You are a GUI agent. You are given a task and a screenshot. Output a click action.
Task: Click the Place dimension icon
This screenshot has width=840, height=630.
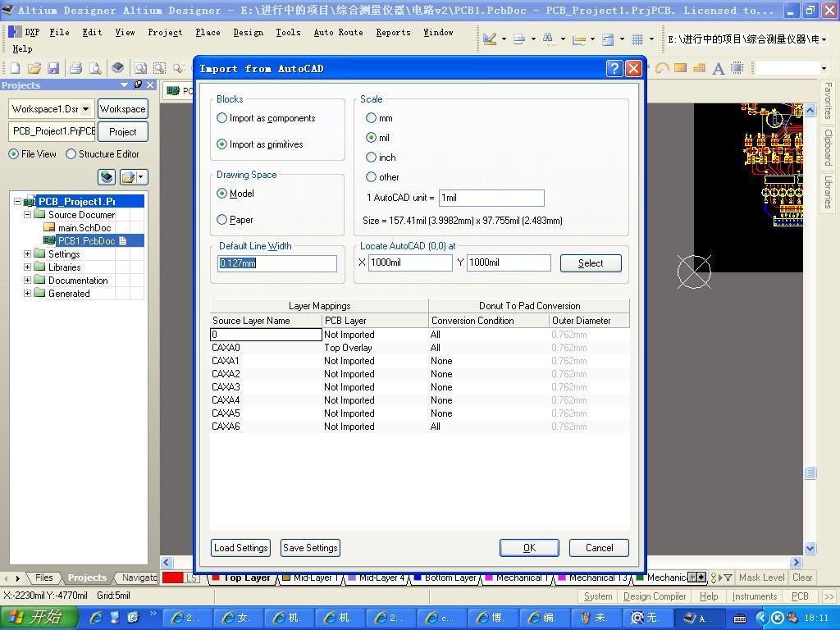[x=578, y=39]
